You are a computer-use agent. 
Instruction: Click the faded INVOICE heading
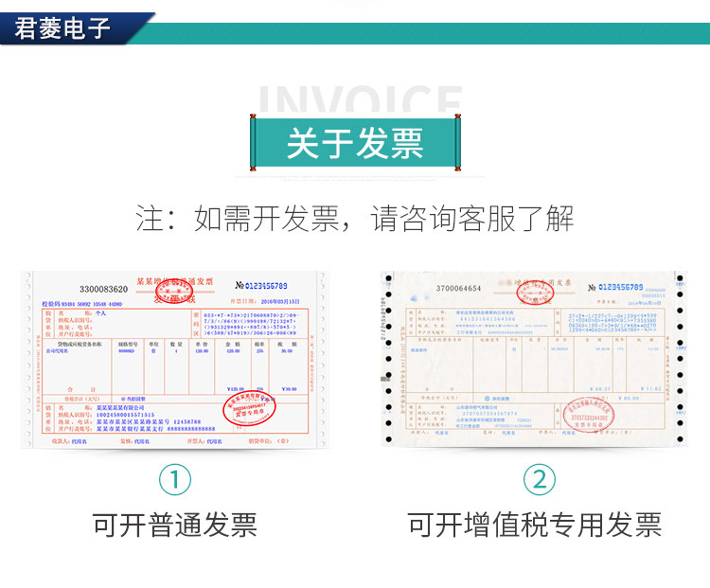coord(361,99)
